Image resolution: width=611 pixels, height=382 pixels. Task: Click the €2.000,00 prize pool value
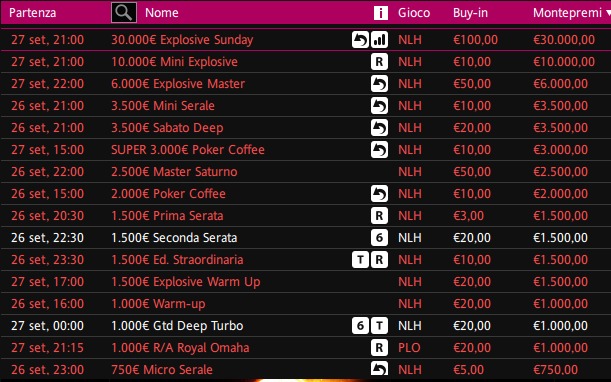[x=560, y=194]
